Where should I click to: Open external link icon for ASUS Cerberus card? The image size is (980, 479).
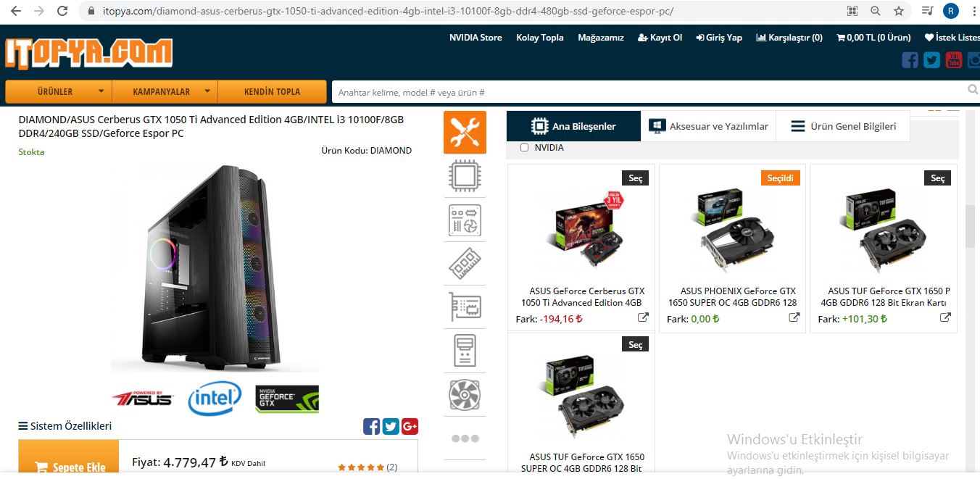(643, 317)
